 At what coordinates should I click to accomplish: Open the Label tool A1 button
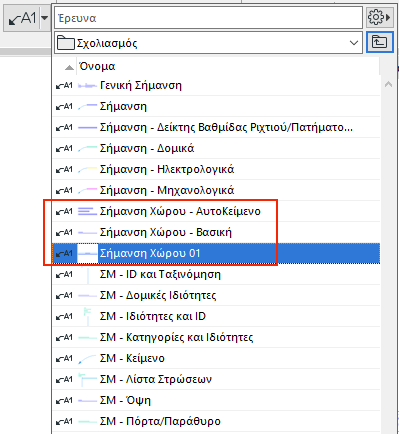22,18
